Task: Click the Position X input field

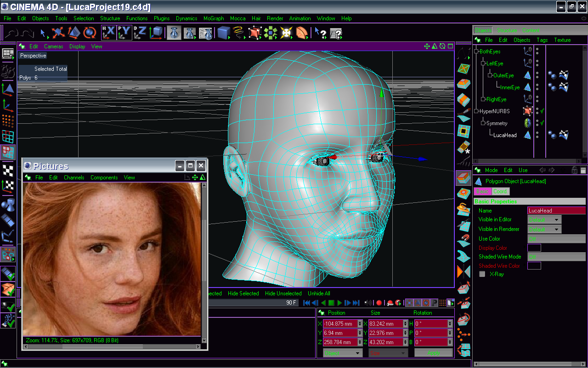Action: [340, 324]
